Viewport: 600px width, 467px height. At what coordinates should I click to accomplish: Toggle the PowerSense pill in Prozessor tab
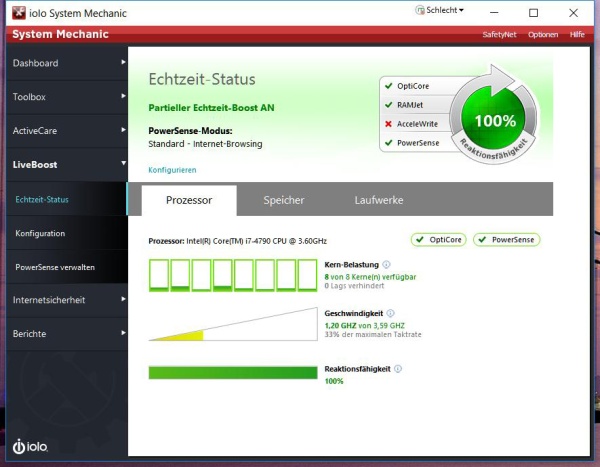(x=507, y=240)
